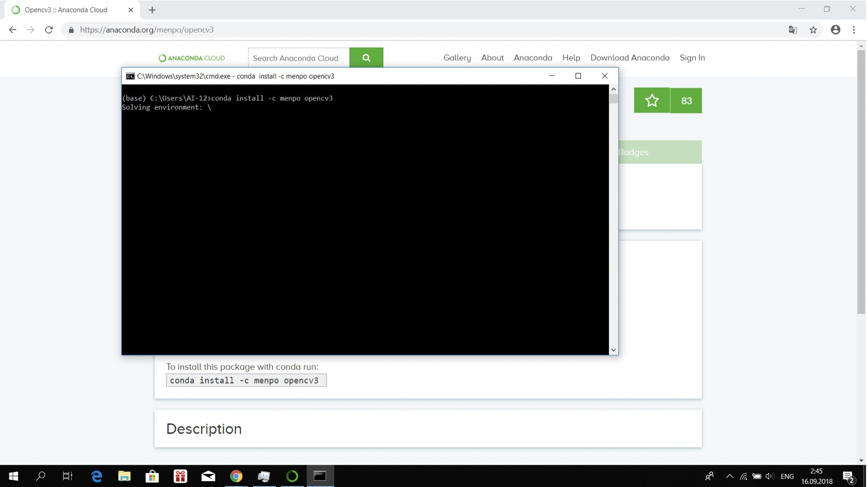Switch to the cmd taskbar icon
This screenshot has width=868, height=487.
[x=321, y=477]
